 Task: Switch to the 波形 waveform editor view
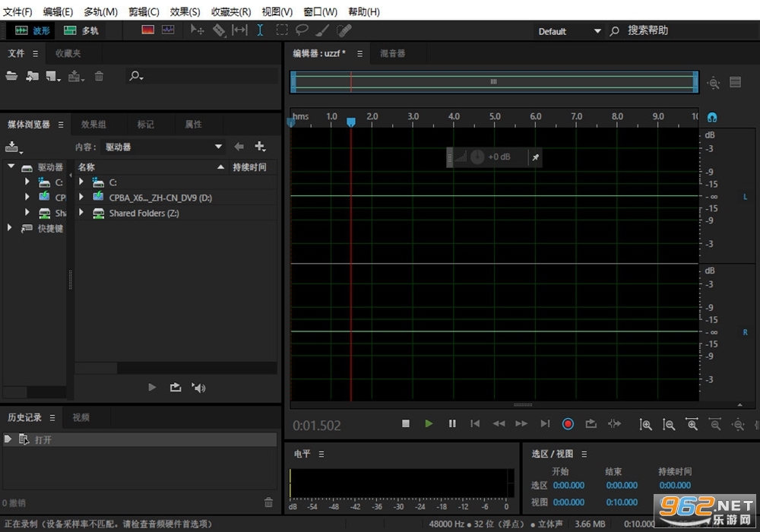pos(32,30)
